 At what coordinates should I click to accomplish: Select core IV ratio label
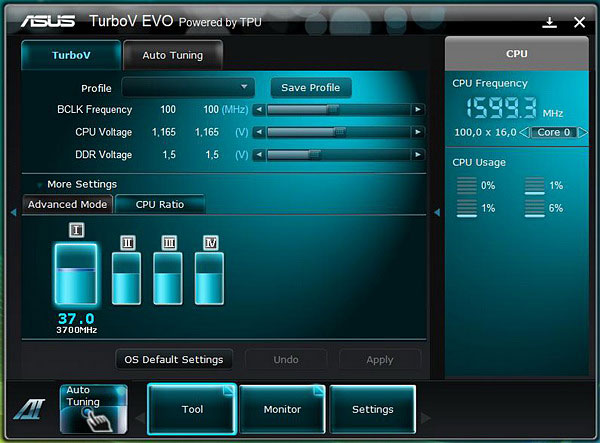(211, 243)
